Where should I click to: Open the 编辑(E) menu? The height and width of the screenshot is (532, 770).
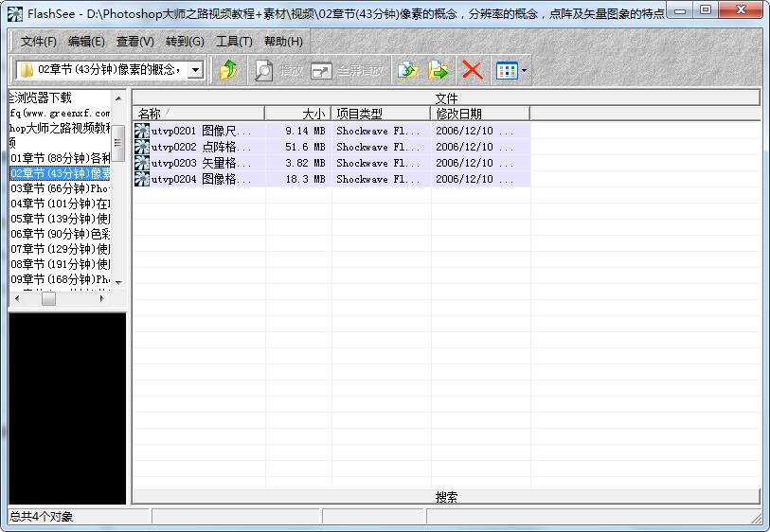pos(86,42)
